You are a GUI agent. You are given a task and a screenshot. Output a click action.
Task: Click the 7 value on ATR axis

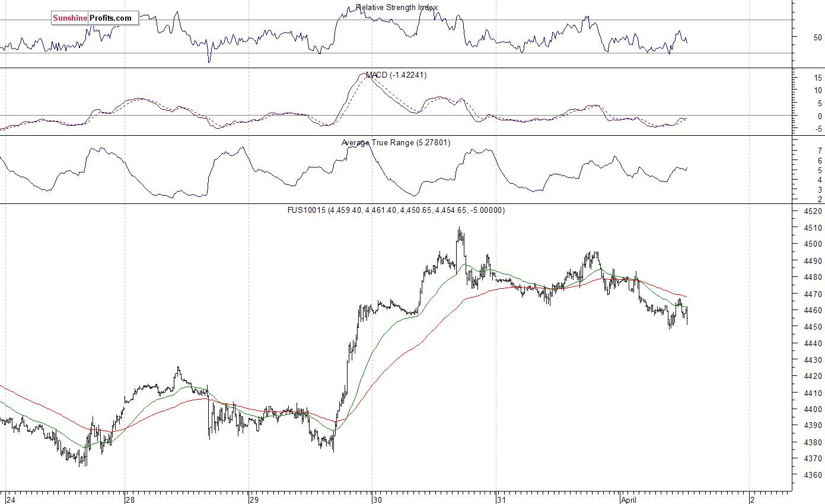click(819, 151)
